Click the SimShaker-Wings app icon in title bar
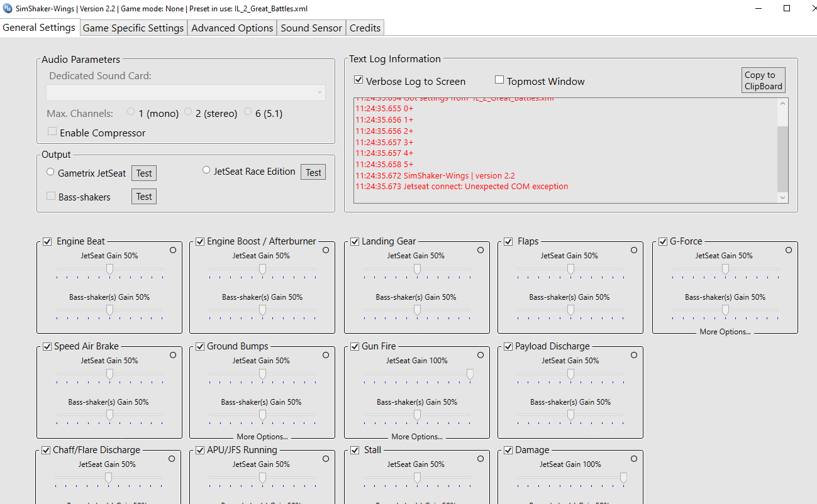The image size is (817, 504). click(x=8, y=9)
